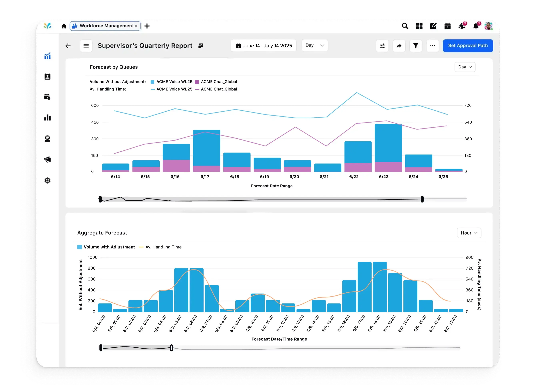Open the calendar icon in top bar
The width and height of the screenshot is (536, 392).
447,26
